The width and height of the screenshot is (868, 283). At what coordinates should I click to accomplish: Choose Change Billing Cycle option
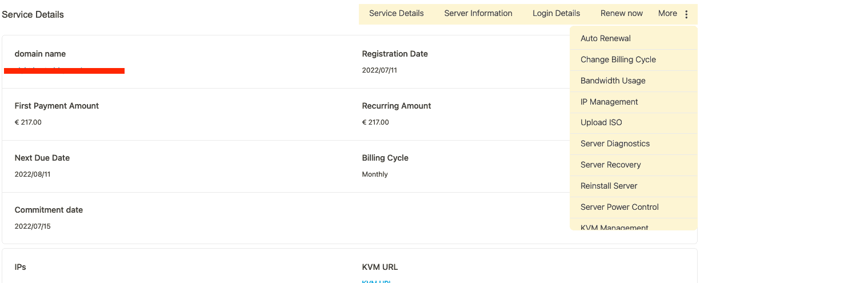[618, 60]
